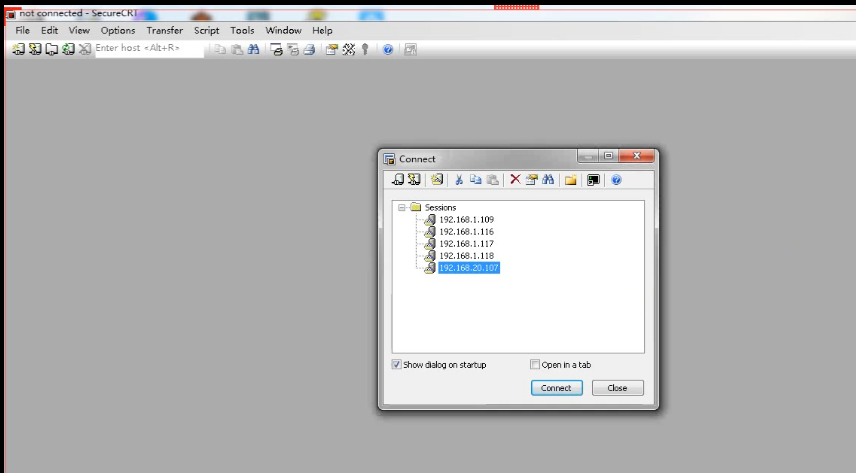
Task: Open Session Options icon in main toolbar
Action: point(331,50)
